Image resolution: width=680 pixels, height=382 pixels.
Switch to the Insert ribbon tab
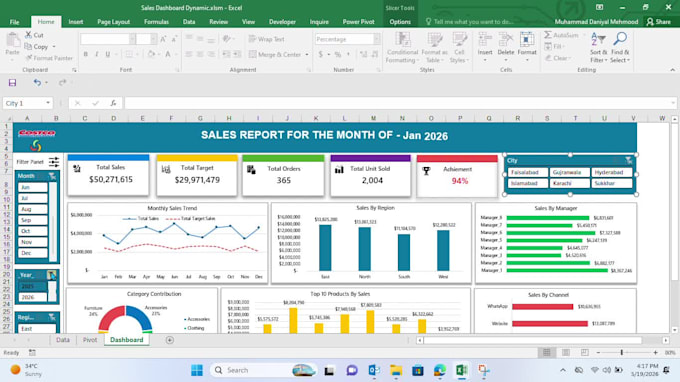tap(75, 22)
